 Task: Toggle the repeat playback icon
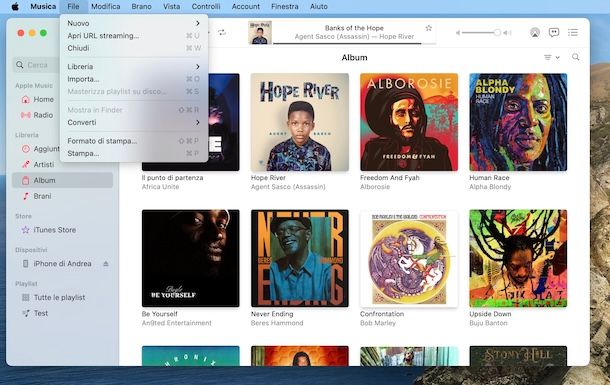coord(222,32)
